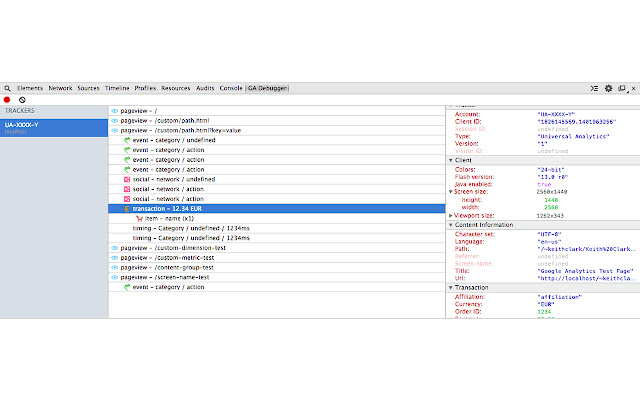This screenshot has height=400, width=640.
Task: Click the shopping cart icon of item row
Action: 138,218
